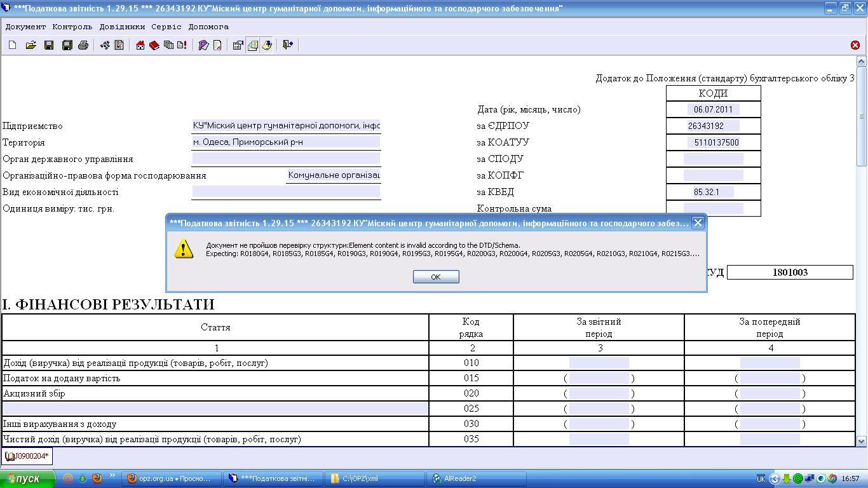
Task: Click the red circle X icon at the toolbar's right
Action: click(855, 45)
